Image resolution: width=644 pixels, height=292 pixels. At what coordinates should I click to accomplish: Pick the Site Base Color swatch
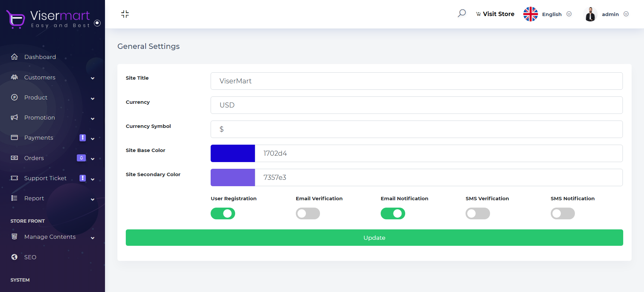point(233,153)
